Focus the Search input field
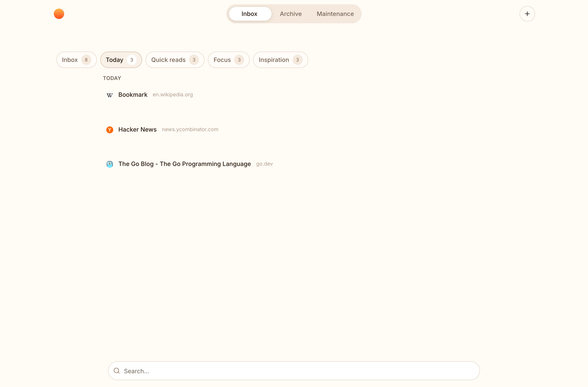Image resolution: width=588 pixels, height=387 pixels. [x=294, y=371]
